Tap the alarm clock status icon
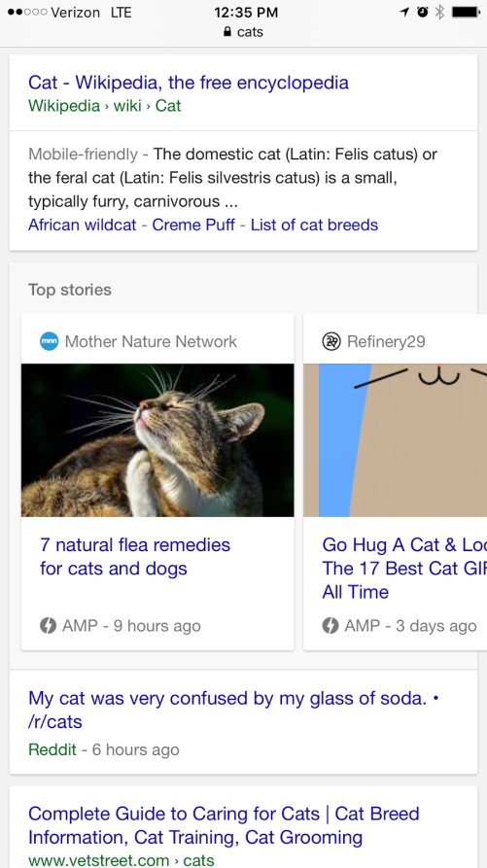The image size is (487, 868). (x=423, y=12)
